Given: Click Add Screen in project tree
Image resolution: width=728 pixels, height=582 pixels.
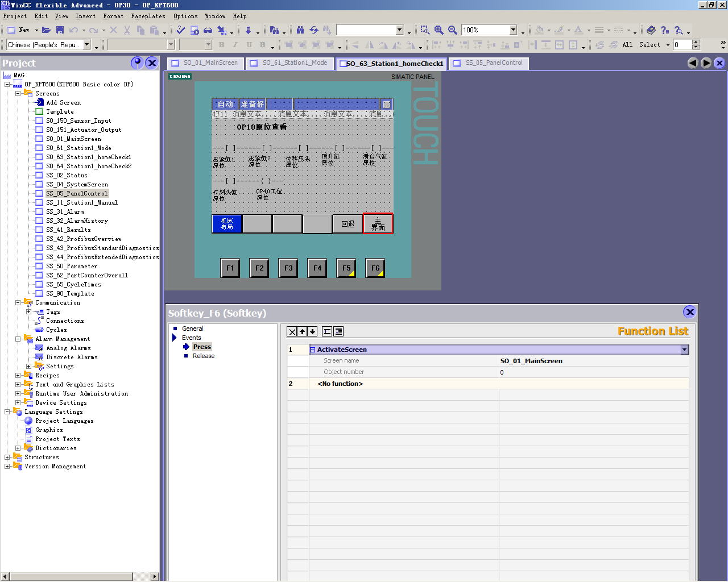Looking at the screenshot, I should tap(63, 102).
